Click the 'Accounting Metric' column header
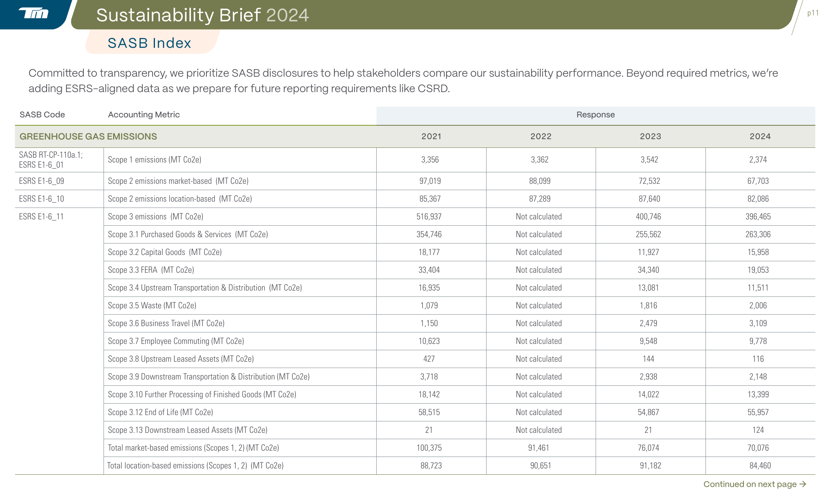Viewport: 830px width, 504px height. (x=144, y=115)
